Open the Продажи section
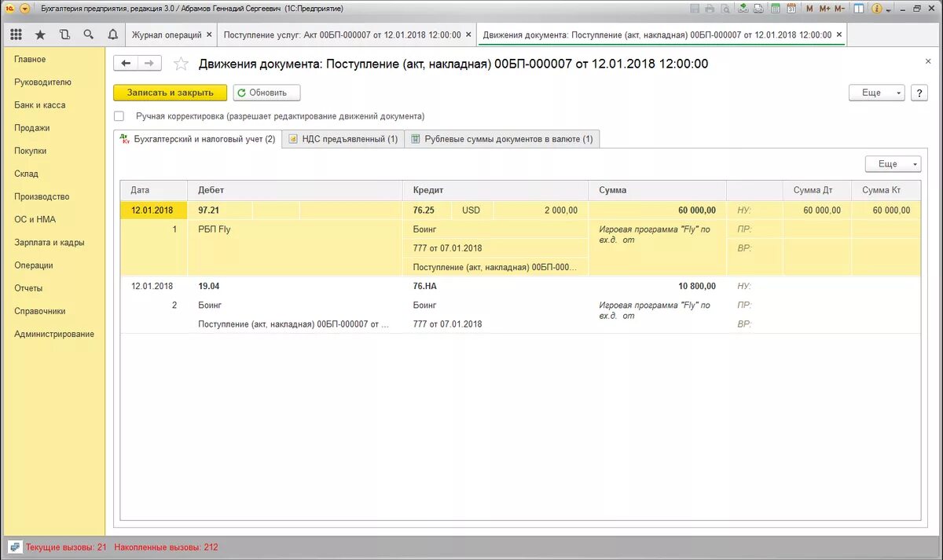This screenshot has width=943, height=560. click(31, 127)
